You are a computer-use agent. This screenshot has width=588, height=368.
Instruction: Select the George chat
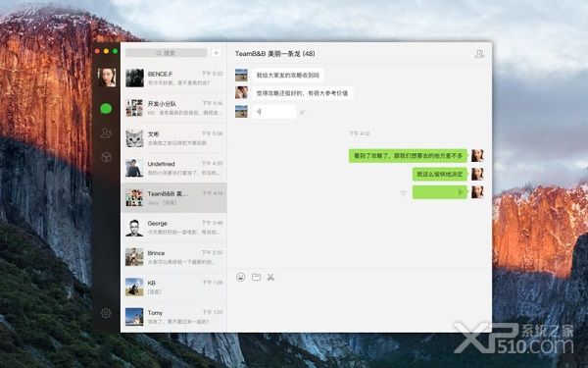click(174, 228)
